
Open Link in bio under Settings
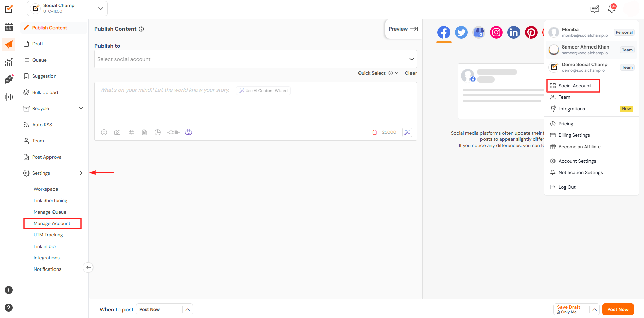pos(44,246)
